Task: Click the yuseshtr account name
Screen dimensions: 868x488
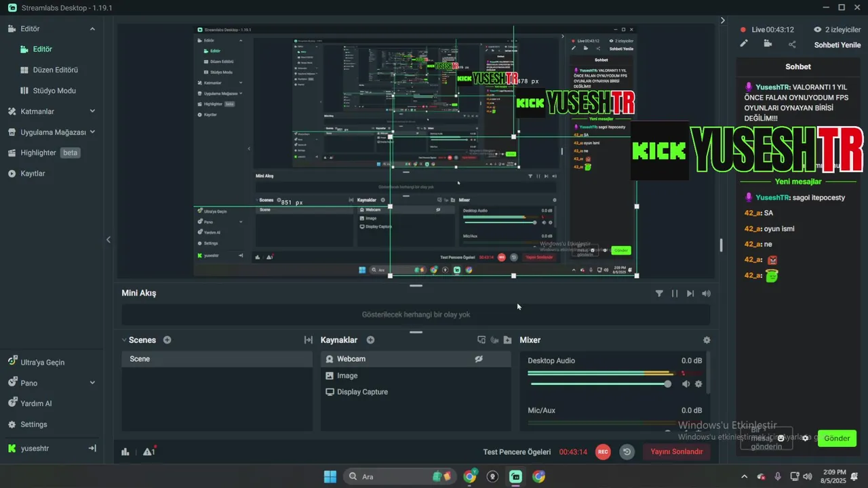Action: 35,449
